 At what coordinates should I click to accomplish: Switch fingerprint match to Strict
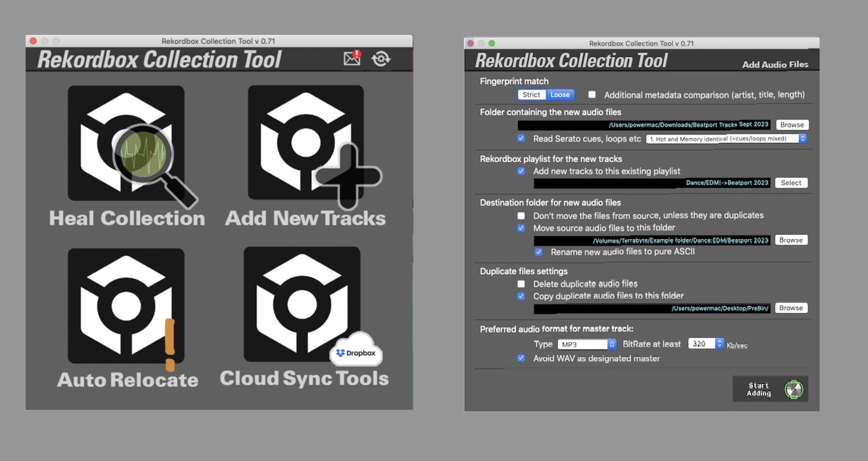pos(531,94)
